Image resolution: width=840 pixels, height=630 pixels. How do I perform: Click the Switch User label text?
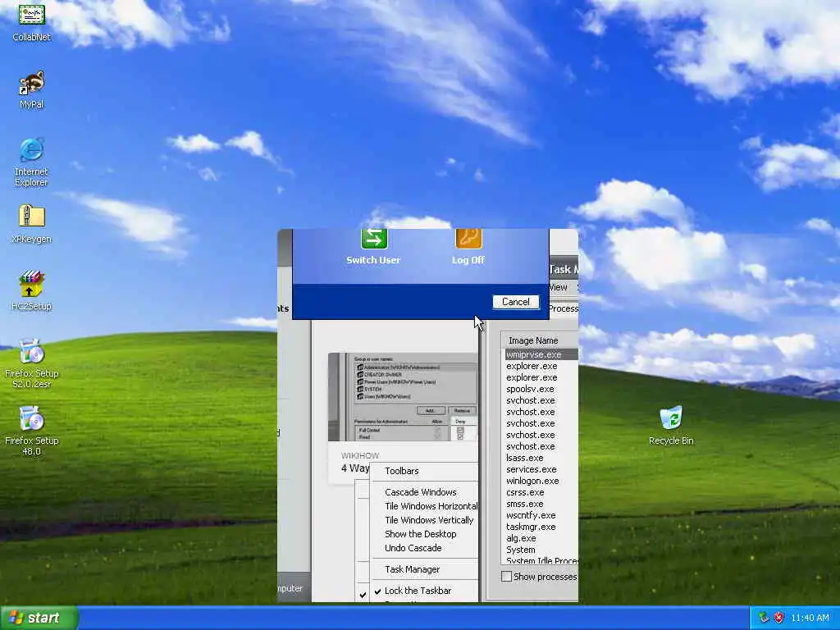click(373, 260)
